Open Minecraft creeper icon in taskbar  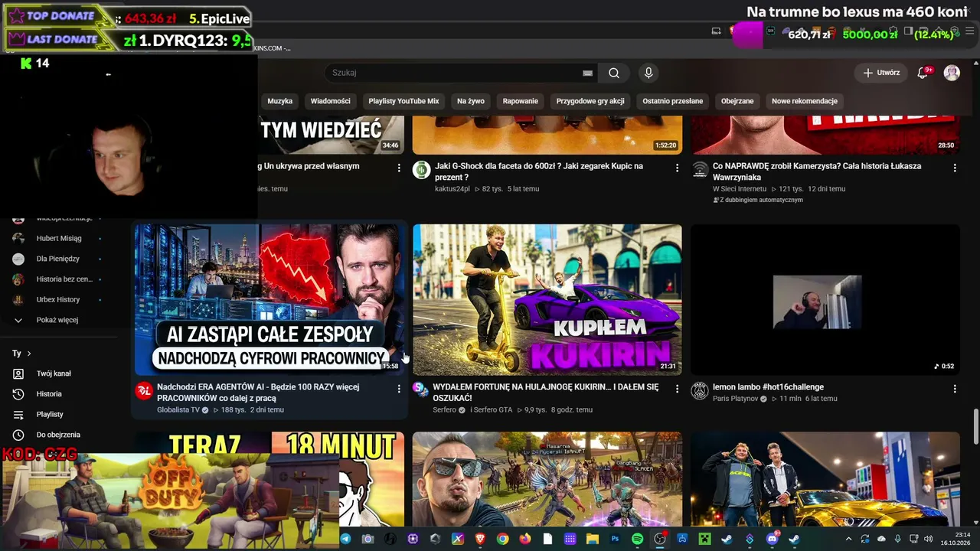click(x=704, y=539)
